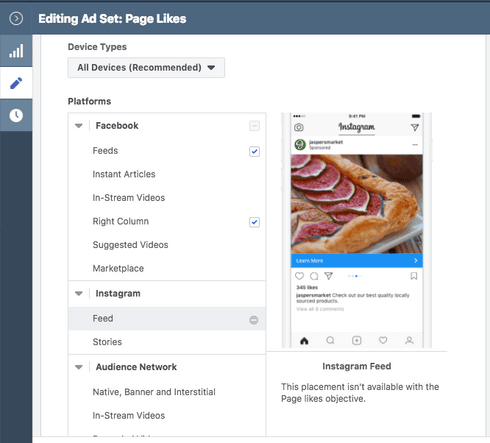
Task: Toggle the Facebook platform group checkbox
Action: pos(254,126)
